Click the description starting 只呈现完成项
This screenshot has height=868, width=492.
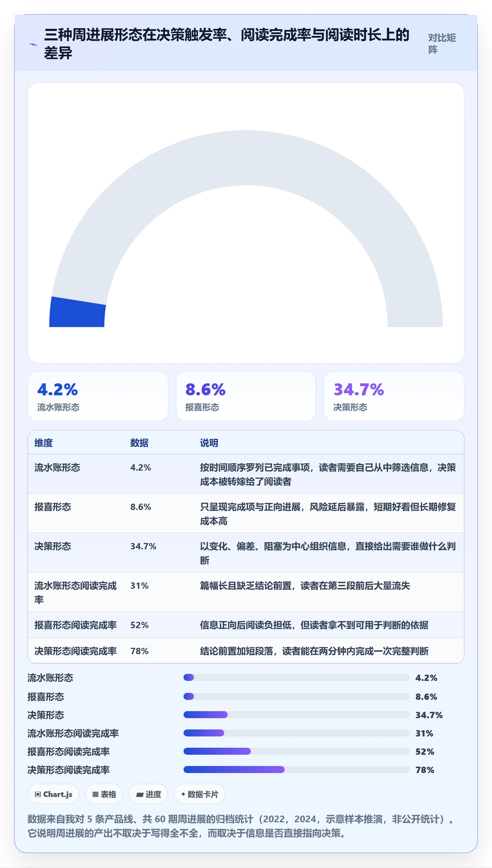point(328,513)
